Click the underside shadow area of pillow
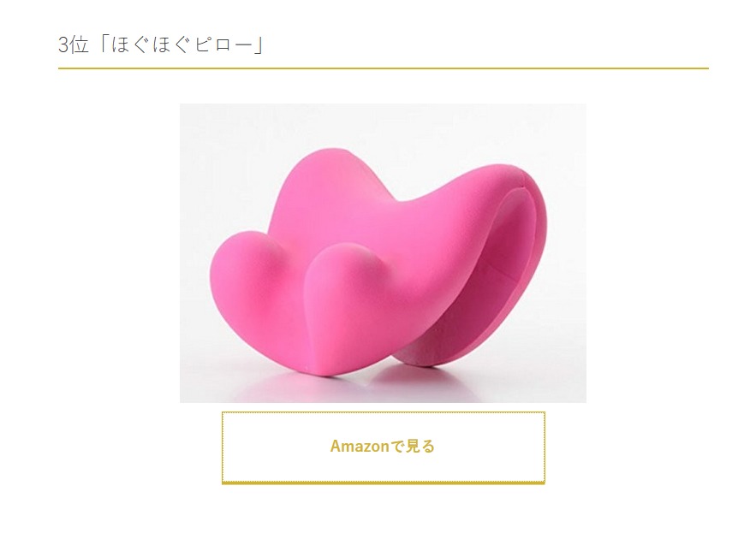Image resolution: width=756 pixels, height=533 pixels. click(x=434, y=337)
